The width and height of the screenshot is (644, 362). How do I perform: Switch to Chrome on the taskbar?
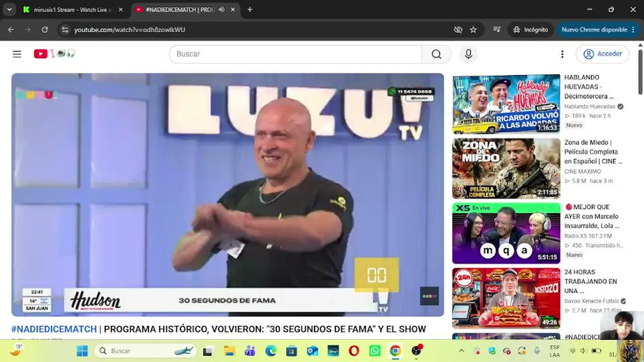[x=395, y=351]
